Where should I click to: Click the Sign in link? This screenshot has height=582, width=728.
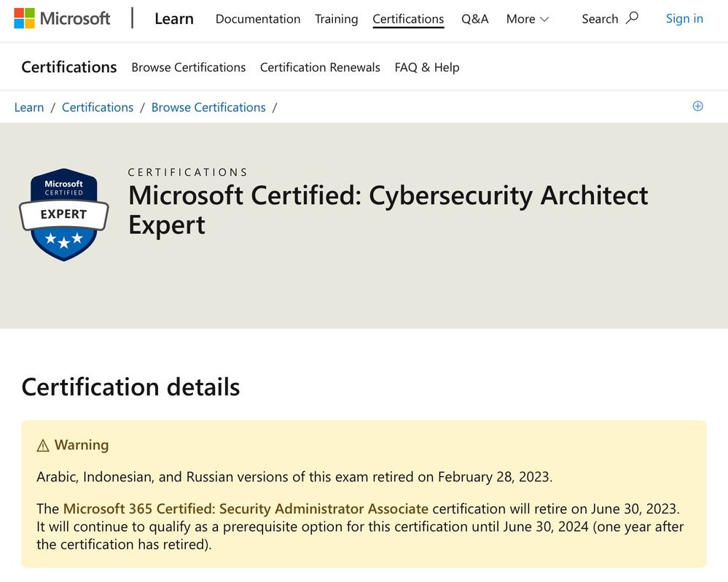684,19
